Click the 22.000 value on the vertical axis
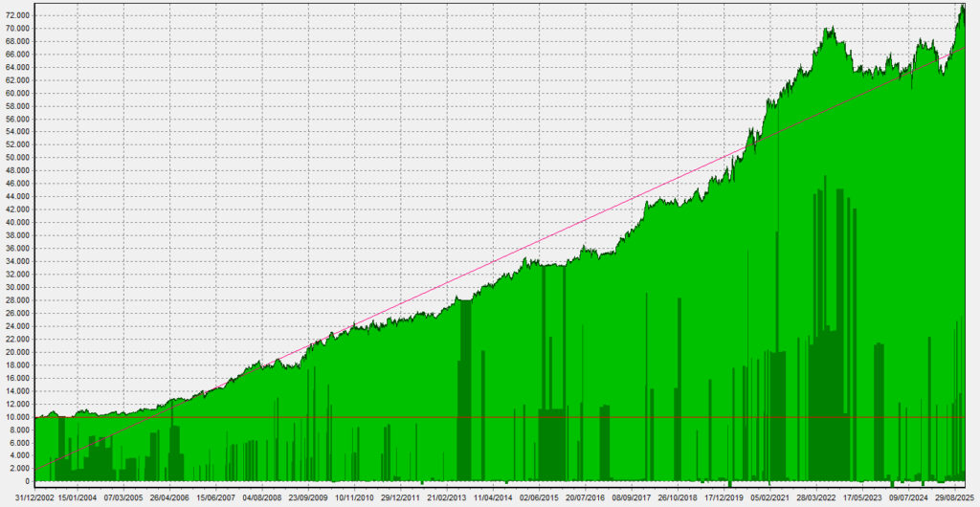Screen dimensions: 980x507 coord(20,339)
